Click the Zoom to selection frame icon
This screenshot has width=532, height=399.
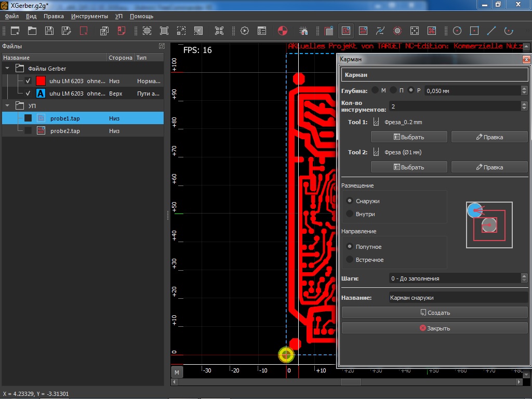[164, 31]
